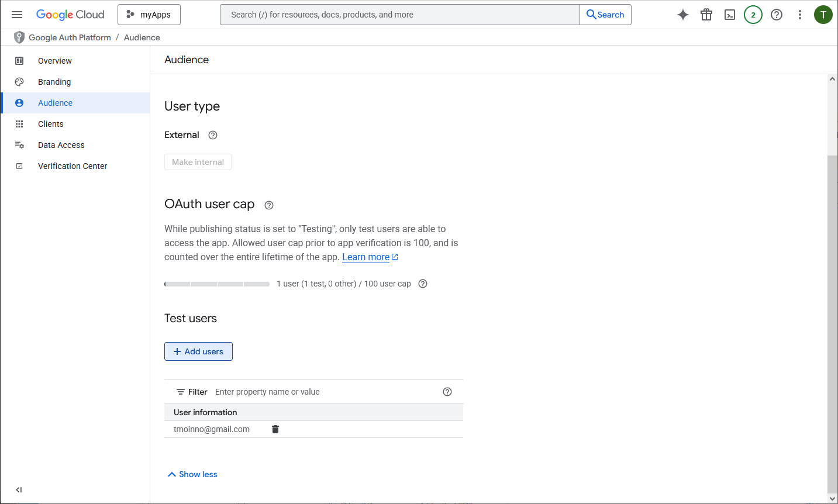Focus the test users Filter input field
Screen dimensions: 838x504
325,392
